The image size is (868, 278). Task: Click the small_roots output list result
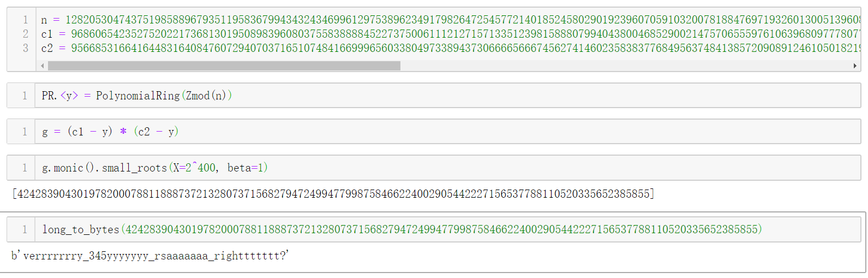click(333, 194)
